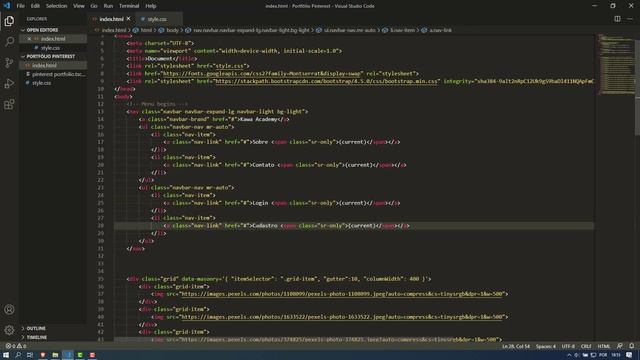Open the File menu
Screen dimensions: 640x360
tap(20, 6)
